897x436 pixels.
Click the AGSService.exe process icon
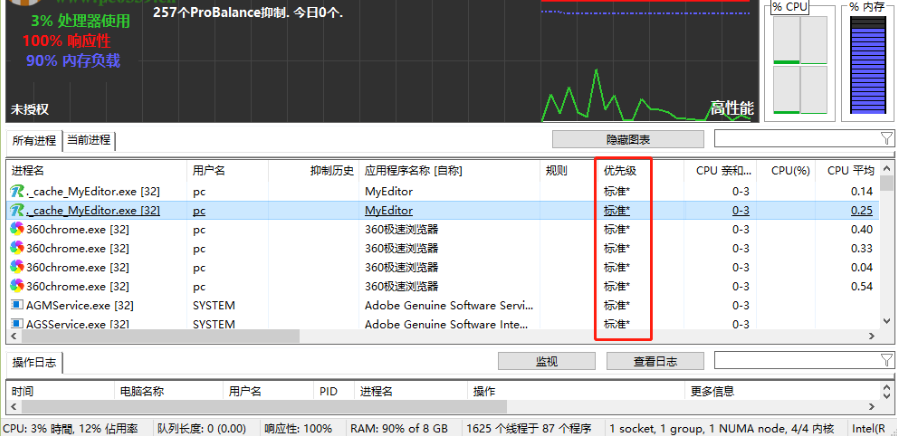pyautogui.click(x=17, y=324)
